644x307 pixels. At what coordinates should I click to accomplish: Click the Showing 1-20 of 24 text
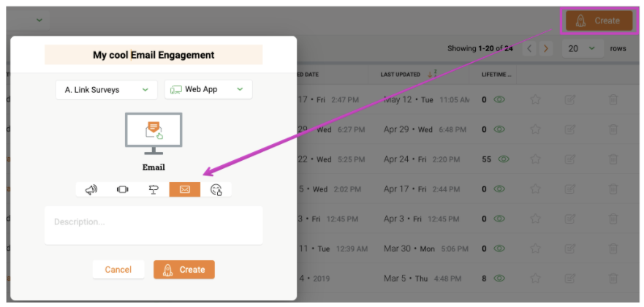click(480, 48)
